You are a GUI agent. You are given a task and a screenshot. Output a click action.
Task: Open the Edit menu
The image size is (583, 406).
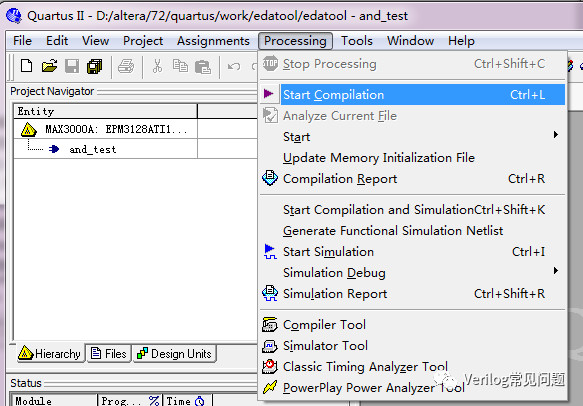(x=57, y=41)
